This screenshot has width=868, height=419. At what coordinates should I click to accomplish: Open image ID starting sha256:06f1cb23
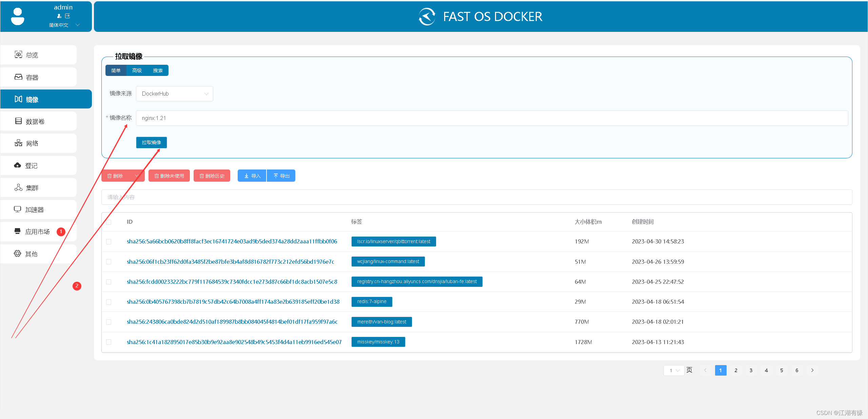230,261
